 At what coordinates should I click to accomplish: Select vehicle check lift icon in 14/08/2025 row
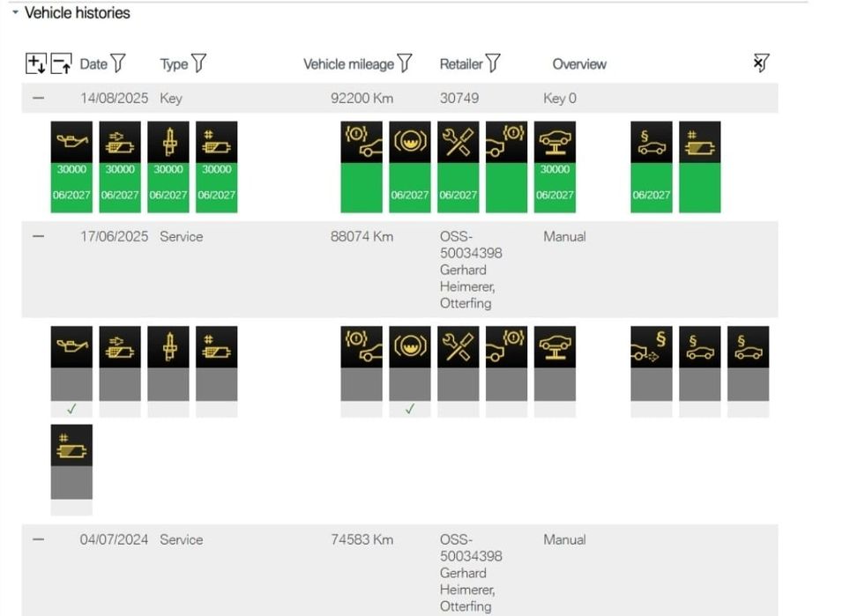point(555,142)
